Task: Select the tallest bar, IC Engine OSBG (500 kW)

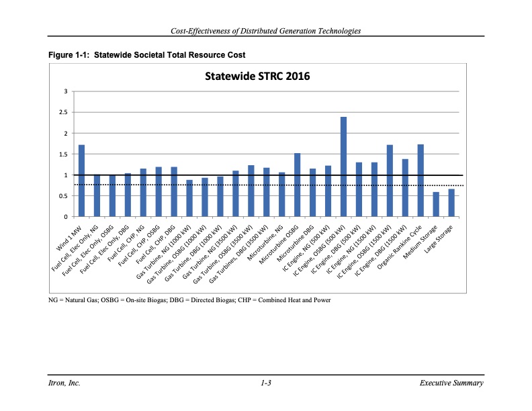Action: point(343,167)
